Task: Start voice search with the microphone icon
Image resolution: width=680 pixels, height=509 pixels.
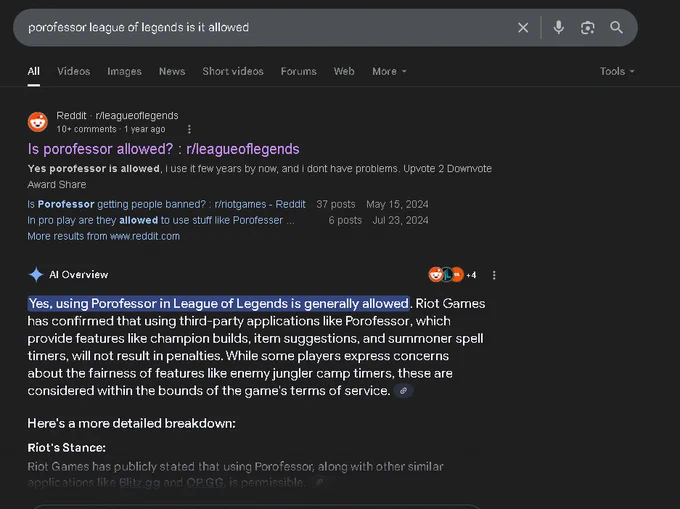Action: pyautogui.click(x=559, y=28)
